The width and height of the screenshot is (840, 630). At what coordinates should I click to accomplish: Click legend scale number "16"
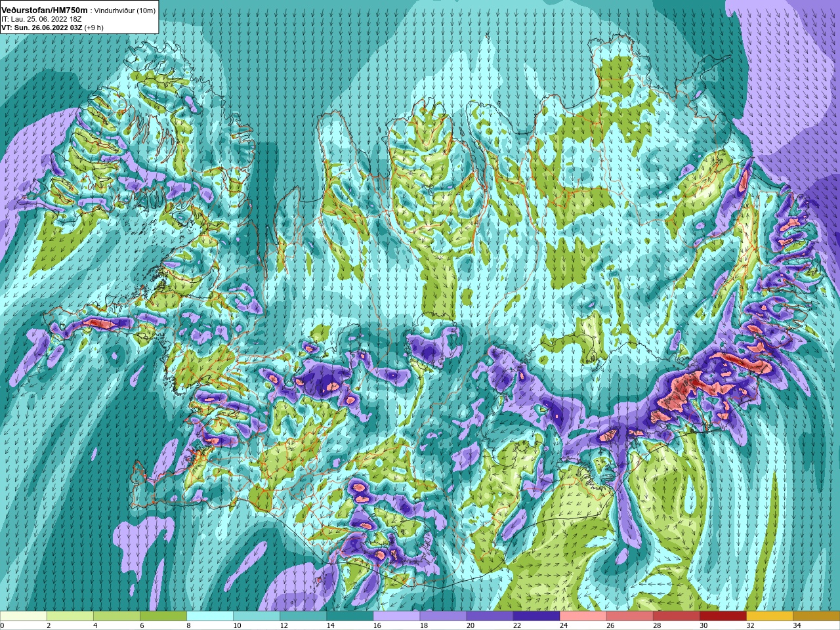point(377,625)
